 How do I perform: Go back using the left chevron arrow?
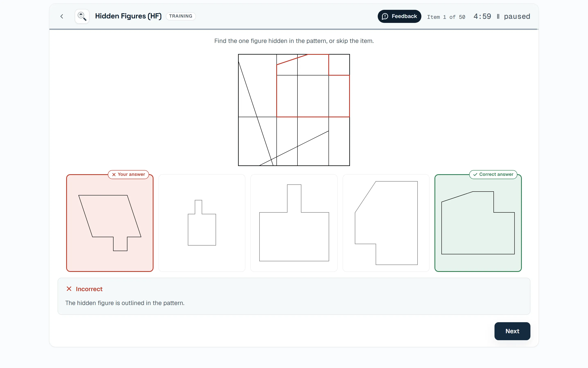(x=62, y=16)
